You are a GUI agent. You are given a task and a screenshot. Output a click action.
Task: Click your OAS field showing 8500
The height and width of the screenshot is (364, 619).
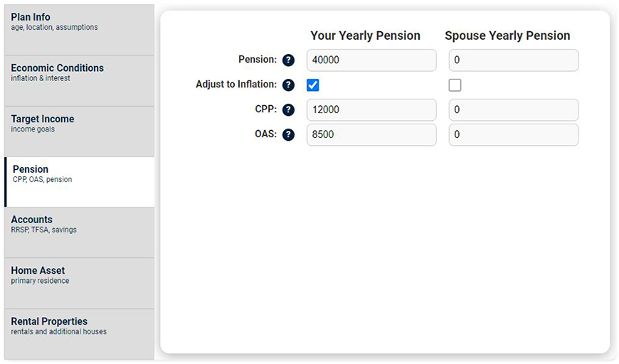coord(371,135)
